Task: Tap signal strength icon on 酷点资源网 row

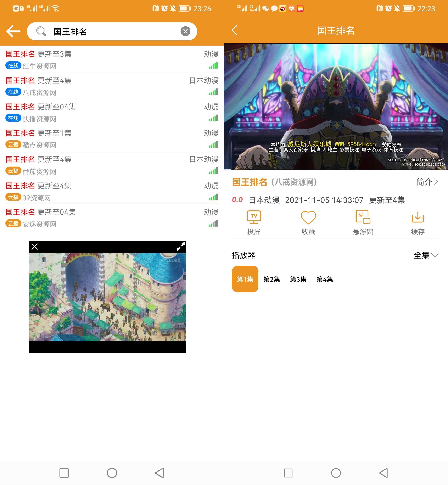Action: (213, 144)
